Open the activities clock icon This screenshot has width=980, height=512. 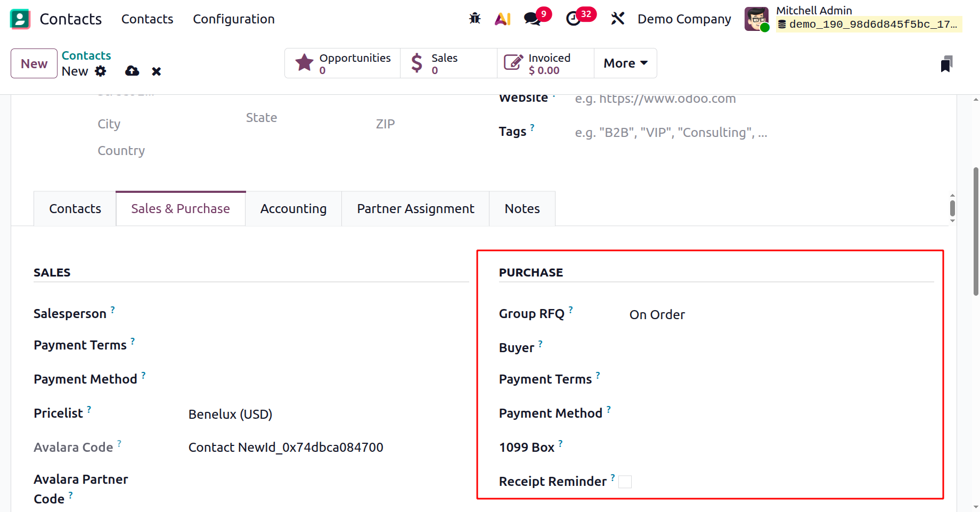tap(573, 19)
